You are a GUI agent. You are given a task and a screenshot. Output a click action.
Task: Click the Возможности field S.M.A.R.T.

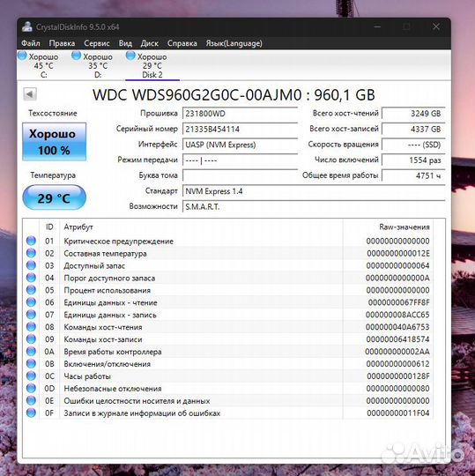tap(314, 207)
